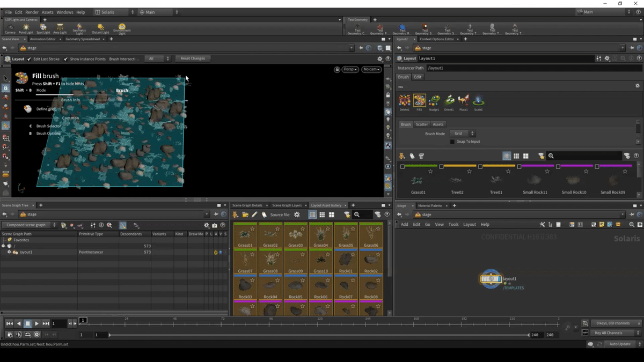Screen dimensions: 644x362
Task: Select the Nudge brush tool
Action: pos(434,100)
